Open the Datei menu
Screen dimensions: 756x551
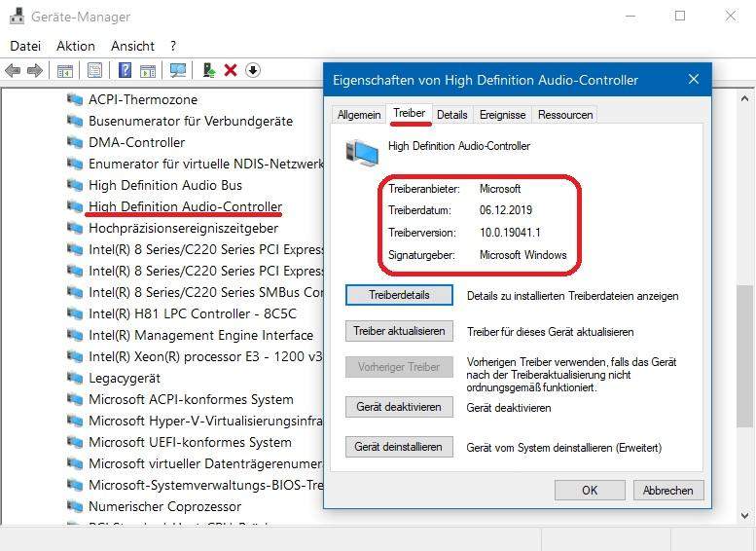[x=25, y=46]
